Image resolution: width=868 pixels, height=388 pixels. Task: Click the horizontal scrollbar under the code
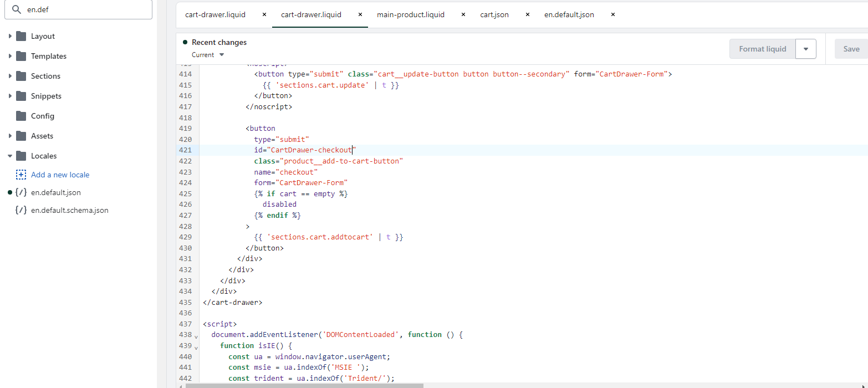coord(305,385)
